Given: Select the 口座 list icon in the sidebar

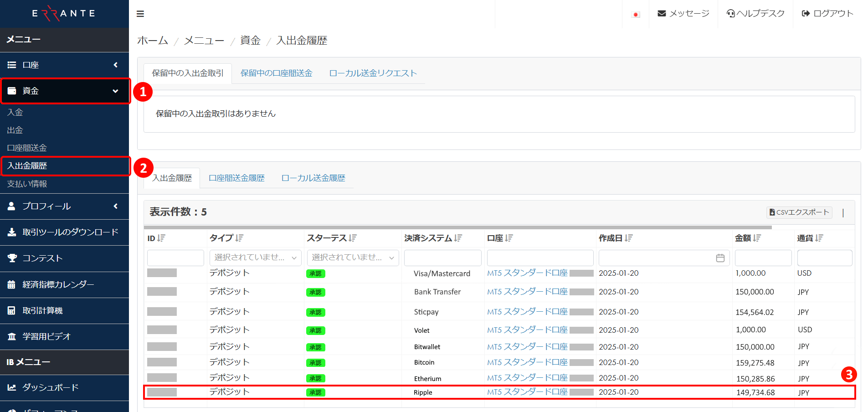Looking at the screenshot, I should tap(12, 65).
